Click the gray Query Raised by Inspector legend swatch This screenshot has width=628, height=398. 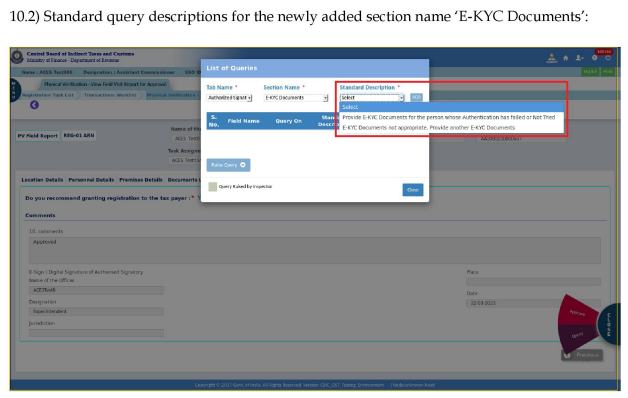[213, 187]
